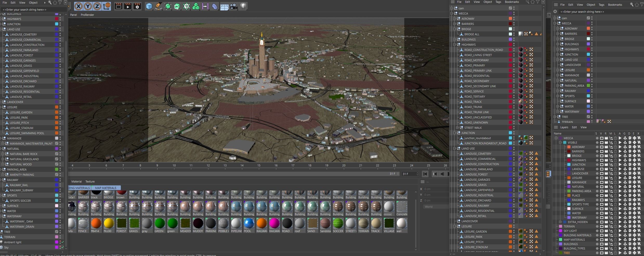
Task: Click frame 15 on the timeline ruler
Action: [x=259, y=165]
